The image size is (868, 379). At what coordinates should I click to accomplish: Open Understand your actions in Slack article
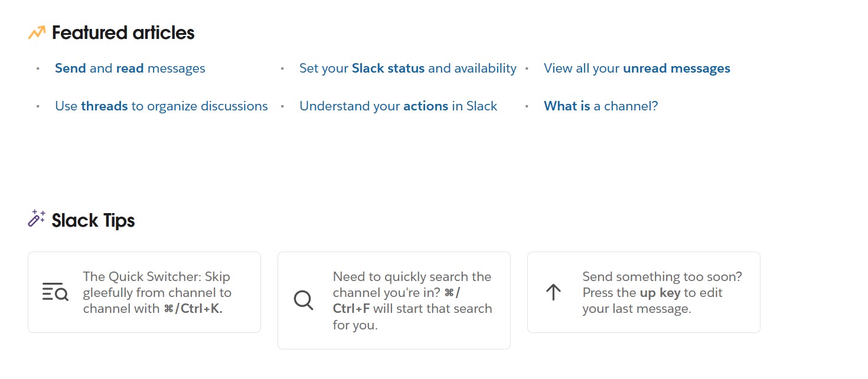point(398,106)
